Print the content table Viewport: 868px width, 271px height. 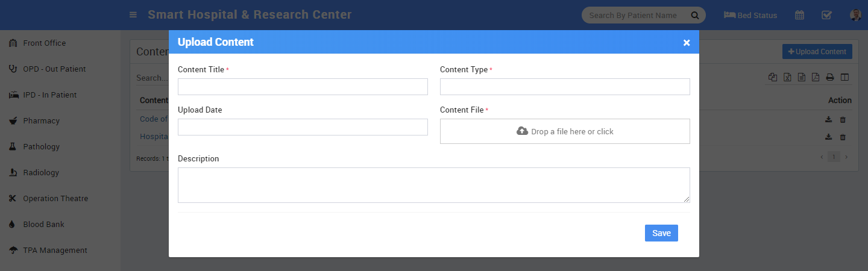click(x=830, y=77)
